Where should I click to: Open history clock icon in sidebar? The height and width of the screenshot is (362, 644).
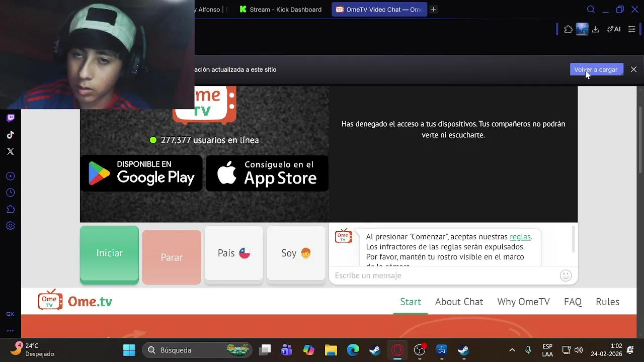click(11, 193)
